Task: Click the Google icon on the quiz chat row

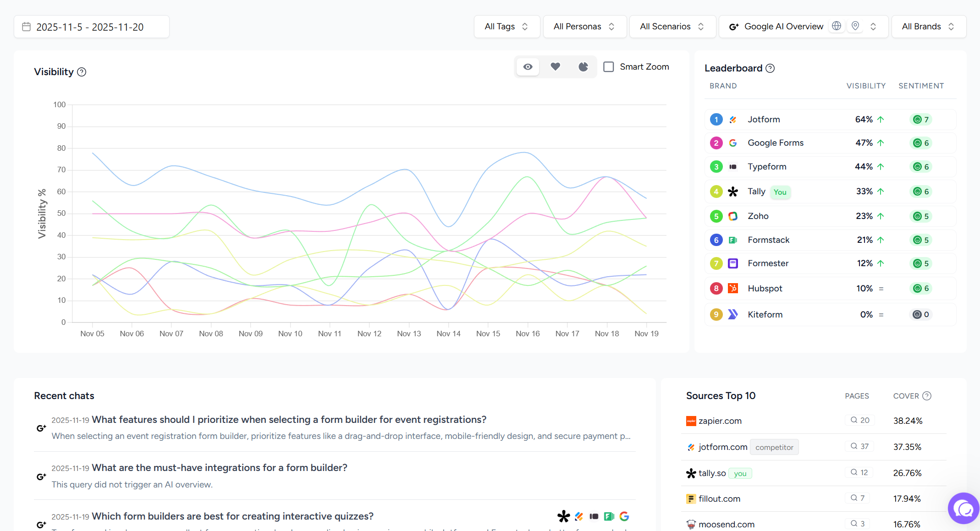Action: (624, 516)
